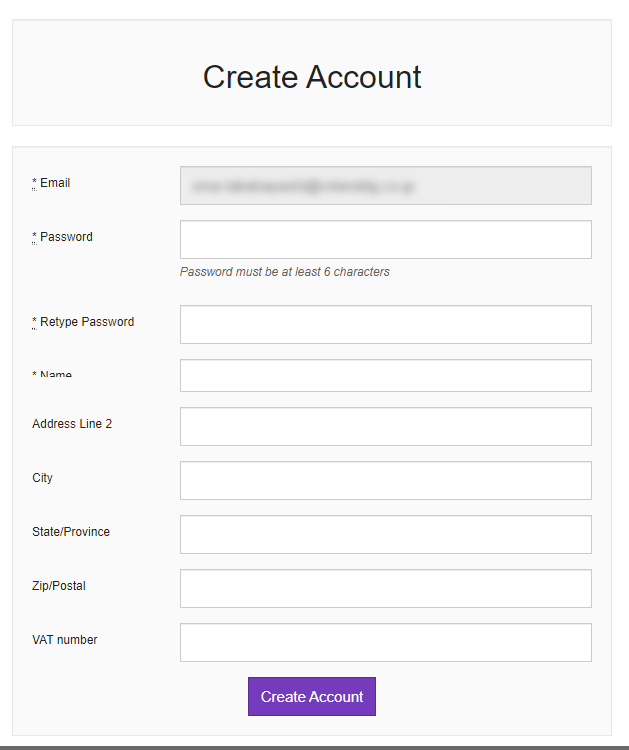Select the Zip/Postal input field
The width and height of the screenshot is (629, 750).
(x=385, y=589)
